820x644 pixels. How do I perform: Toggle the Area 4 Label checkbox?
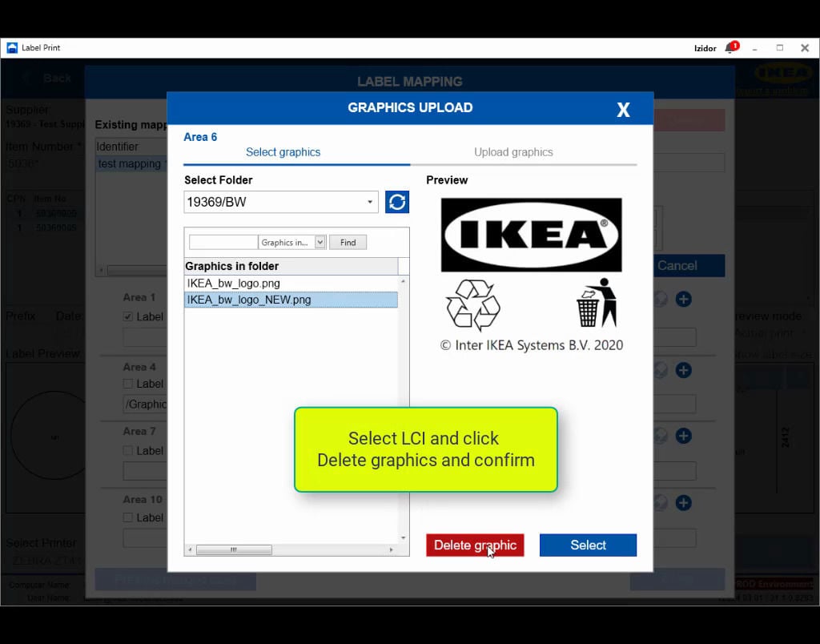point(128,384)
